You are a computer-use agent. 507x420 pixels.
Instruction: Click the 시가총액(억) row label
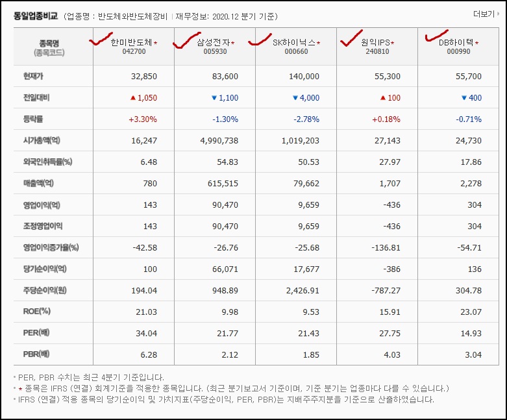tap(42, 140)
